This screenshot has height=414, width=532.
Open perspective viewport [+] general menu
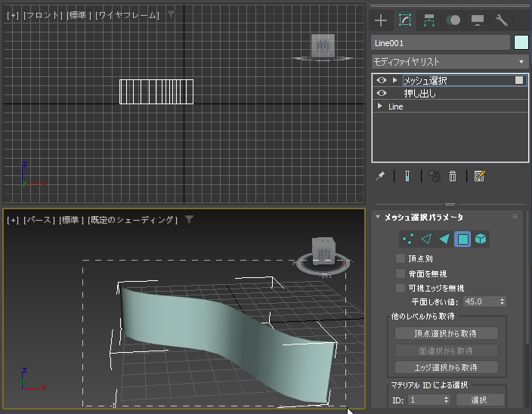[13, 220]
